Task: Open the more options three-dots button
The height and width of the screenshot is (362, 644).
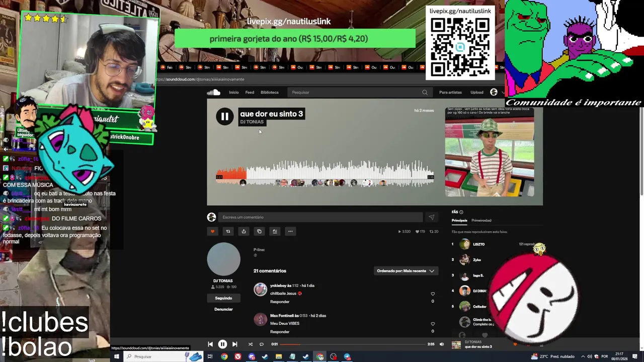Action: point(290,231)
